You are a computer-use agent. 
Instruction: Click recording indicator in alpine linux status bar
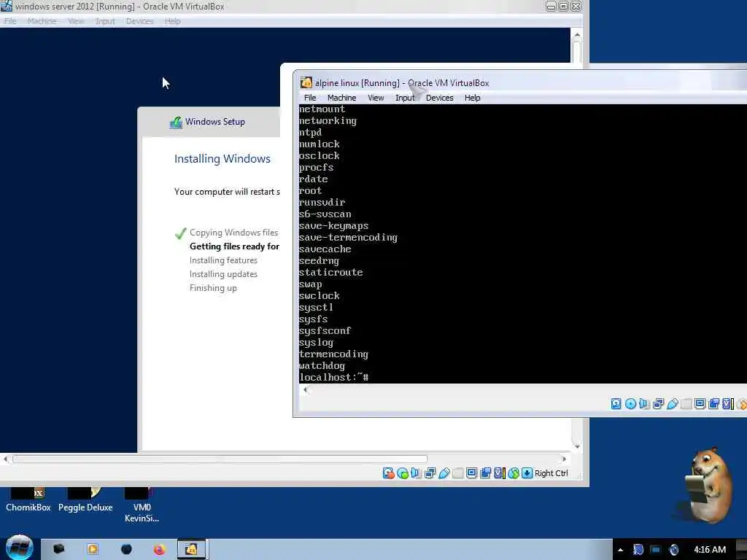[x=713, y=404]
